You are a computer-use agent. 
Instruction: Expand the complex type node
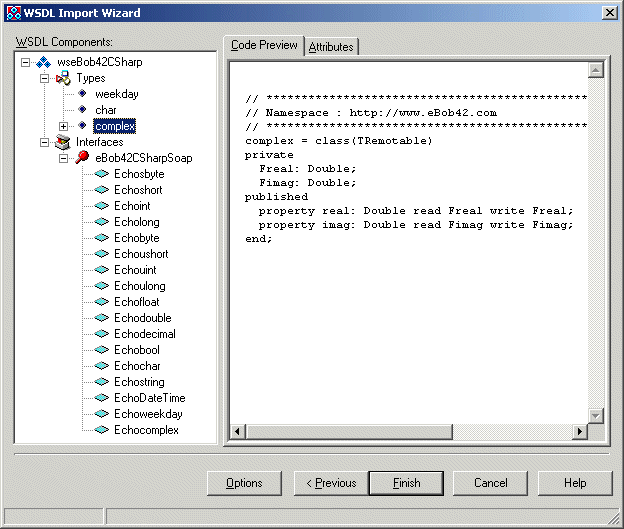coord(64,126)
